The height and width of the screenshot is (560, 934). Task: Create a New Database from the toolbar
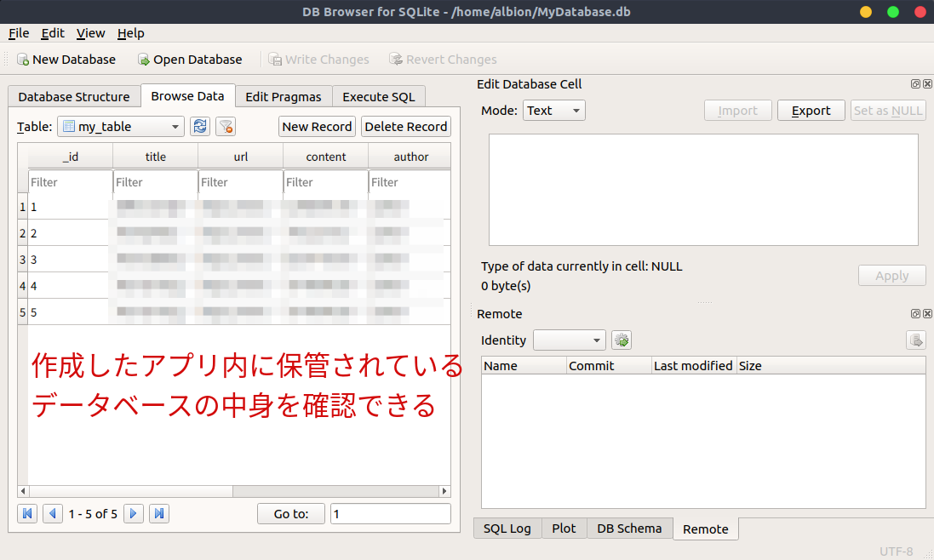[66, 60]
